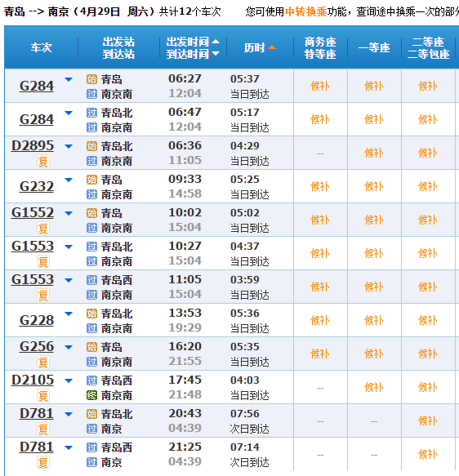This screenshot has height=476, width=459.
Task: Click the 始 icon beside 青岛 in G1552 row
Action: click(91, 213)
